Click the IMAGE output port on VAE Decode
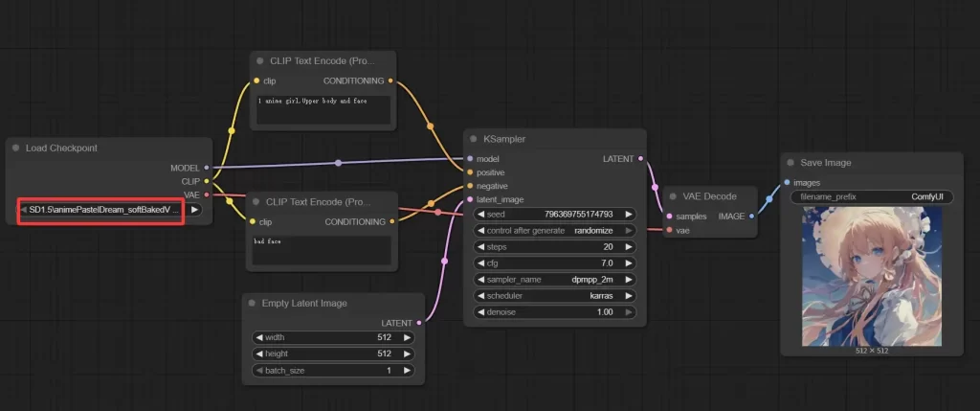 pos(751,216)
